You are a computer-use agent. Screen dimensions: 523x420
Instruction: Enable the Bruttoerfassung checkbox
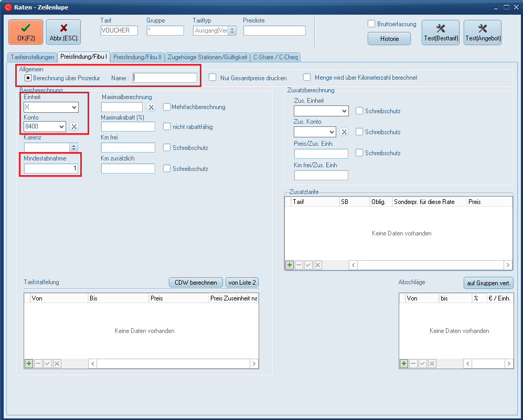coord(371,24)
